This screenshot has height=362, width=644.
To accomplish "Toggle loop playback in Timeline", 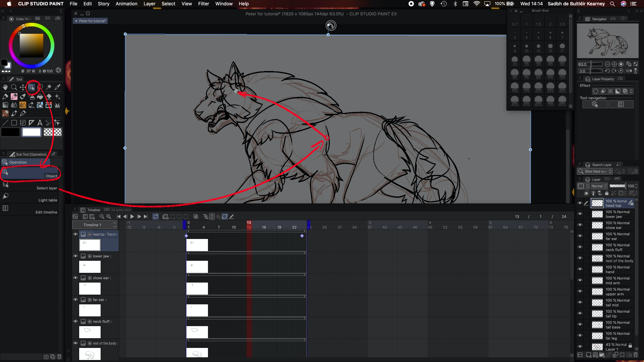I will (156, 217).
